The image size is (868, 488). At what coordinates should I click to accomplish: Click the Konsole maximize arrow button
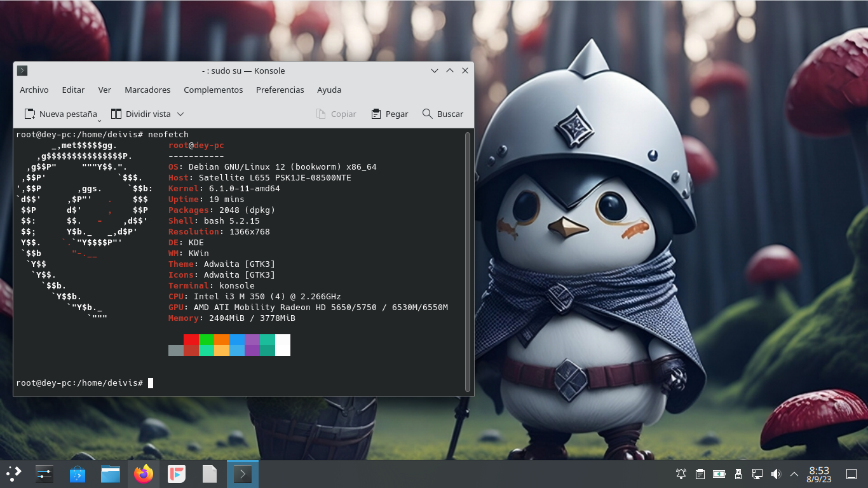450,71
